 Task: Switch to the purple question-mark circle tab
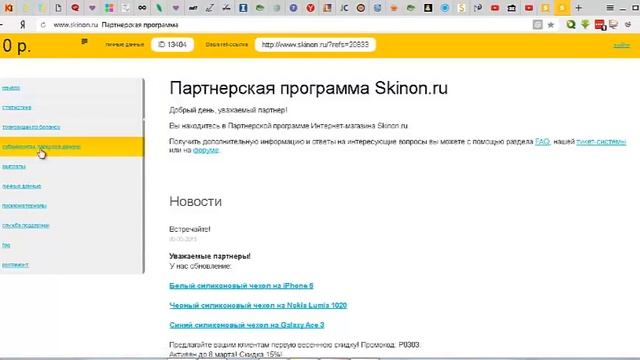point(293,8)
